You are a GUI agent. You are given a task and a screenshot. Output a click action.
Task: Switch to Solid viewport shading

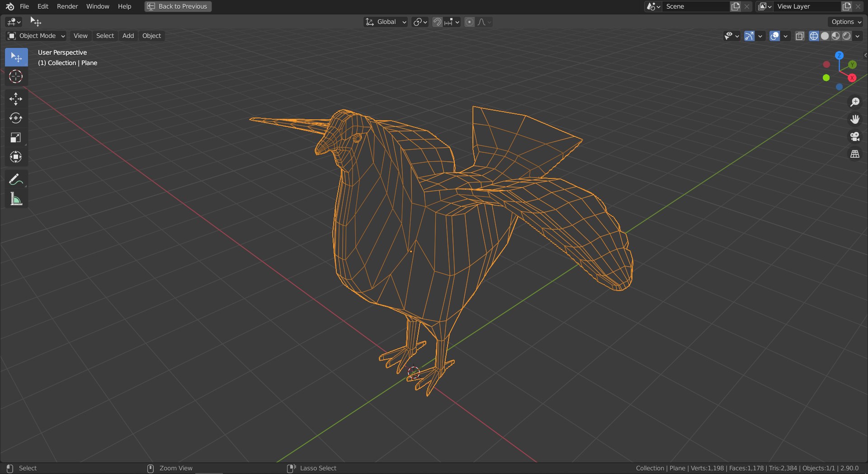pos(825,36)
